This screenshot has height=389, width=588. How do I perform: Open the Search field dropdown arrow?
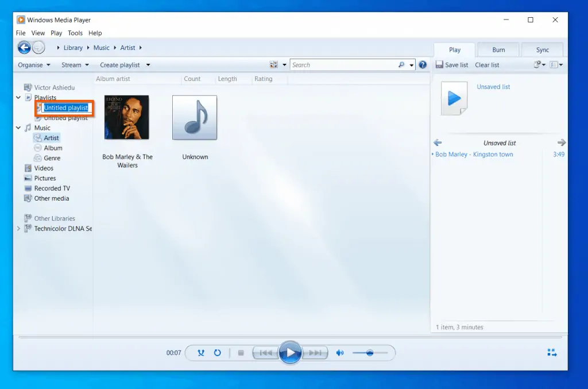pyautogui.click(x=411, y=64)
